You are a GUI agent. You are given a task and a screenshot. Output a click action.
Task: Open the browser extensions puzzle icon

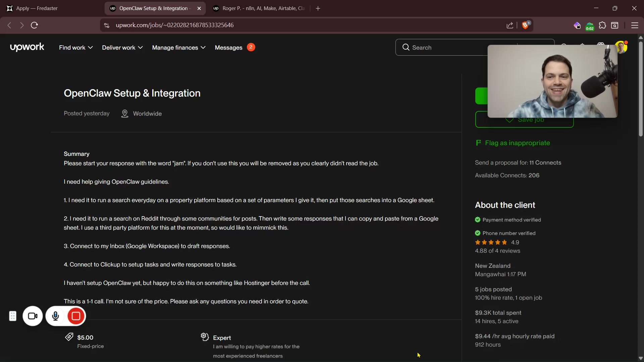[602, 25]
